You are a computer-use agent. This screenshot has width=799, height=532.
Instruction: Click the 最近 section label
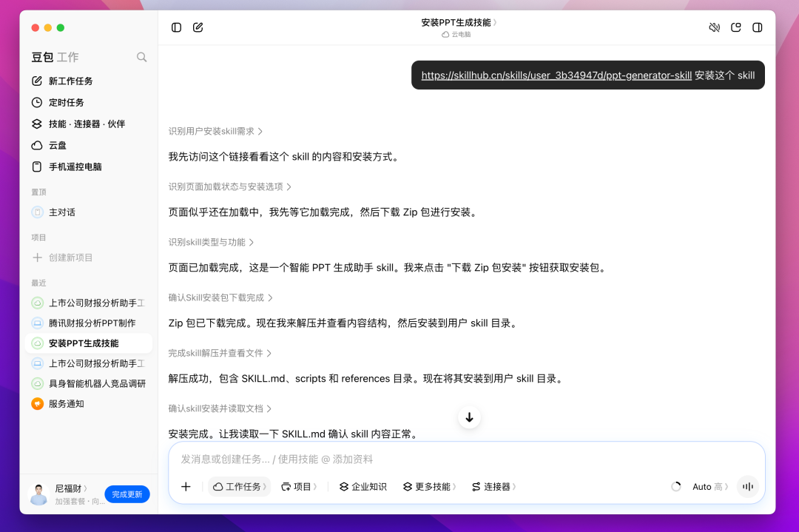point(38,283)
